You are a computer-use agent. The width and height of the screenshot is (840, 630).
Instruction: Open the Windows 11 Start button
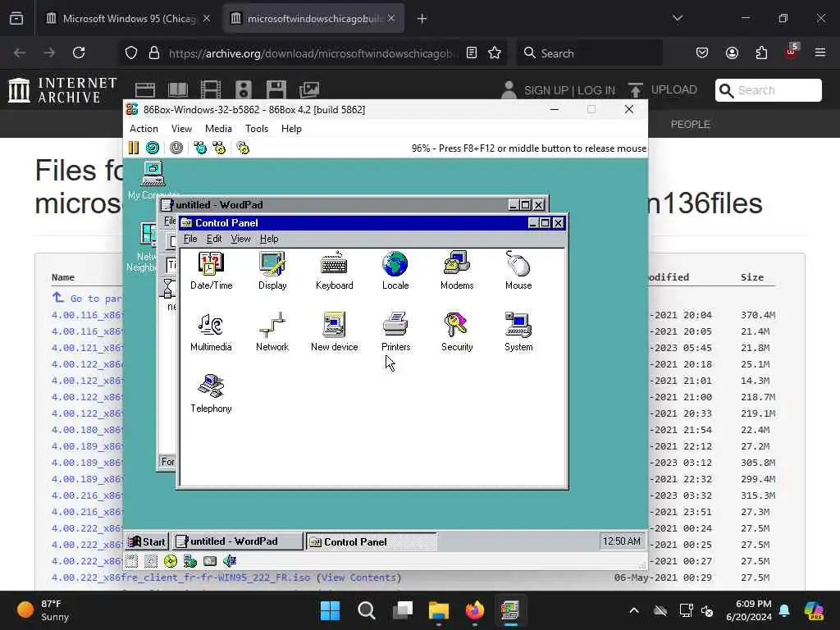[330, 610]
